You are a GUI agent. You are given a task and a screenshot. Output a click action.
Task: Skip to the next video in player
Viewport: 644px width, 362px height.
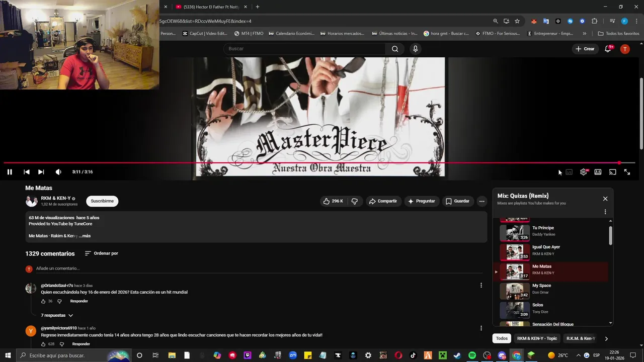[41, 172]
